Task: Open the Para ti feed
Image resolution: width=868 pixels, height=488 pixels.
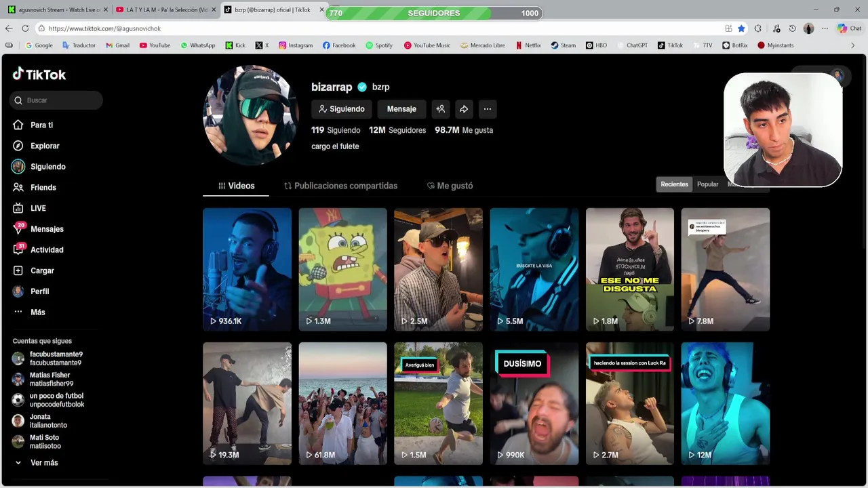Action: point(33,125)
